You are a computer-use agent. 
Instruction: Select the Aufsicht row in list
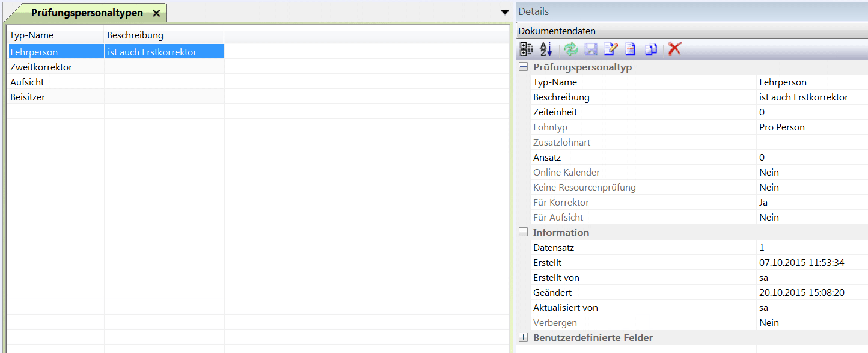(x=27, y=82)
